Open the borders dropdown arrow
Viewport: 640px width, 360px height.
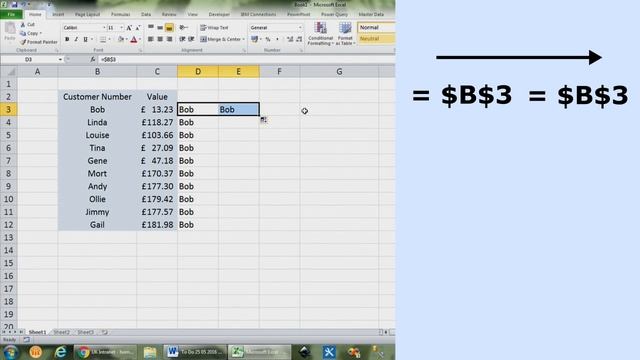click(109, 40)
